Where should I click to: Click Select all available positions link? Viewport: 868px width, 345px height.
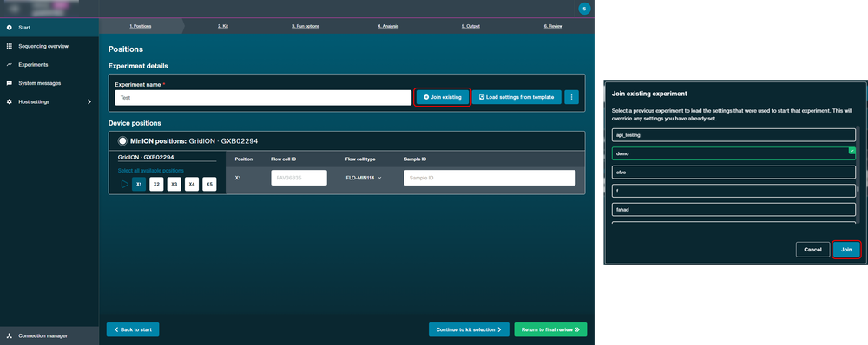click(x=150, y=170)
